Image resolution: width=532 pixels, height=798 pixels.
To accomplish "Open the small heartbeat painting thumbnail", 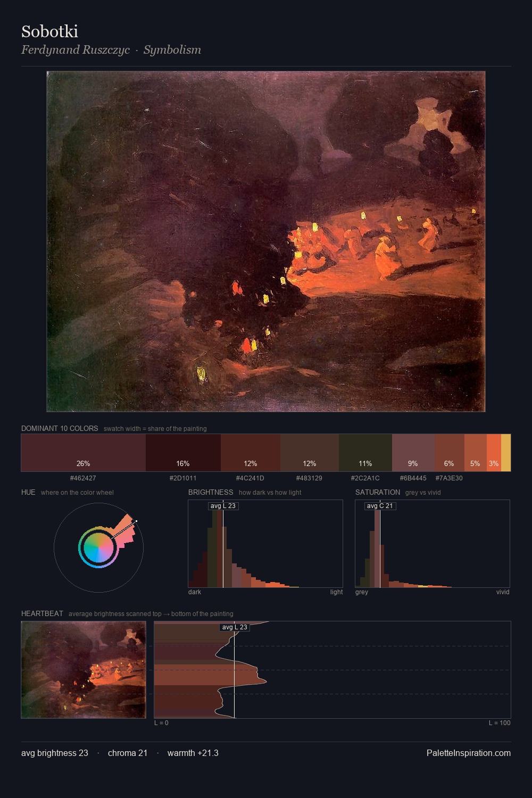I will click(x=84, y=670).
